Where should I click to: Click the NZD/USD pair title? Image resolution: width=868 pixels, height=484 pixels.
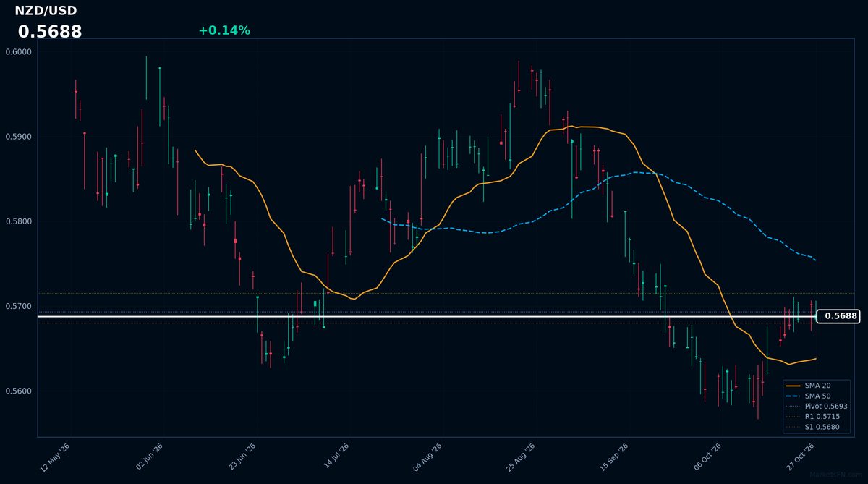point(46,11)
